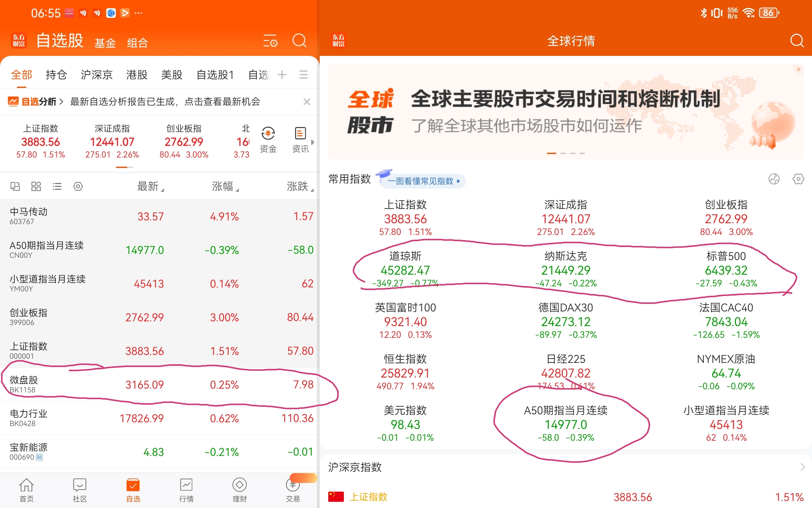
Task: Open 一图看懂常见指数 guide link
Action: tap(423, 181)
